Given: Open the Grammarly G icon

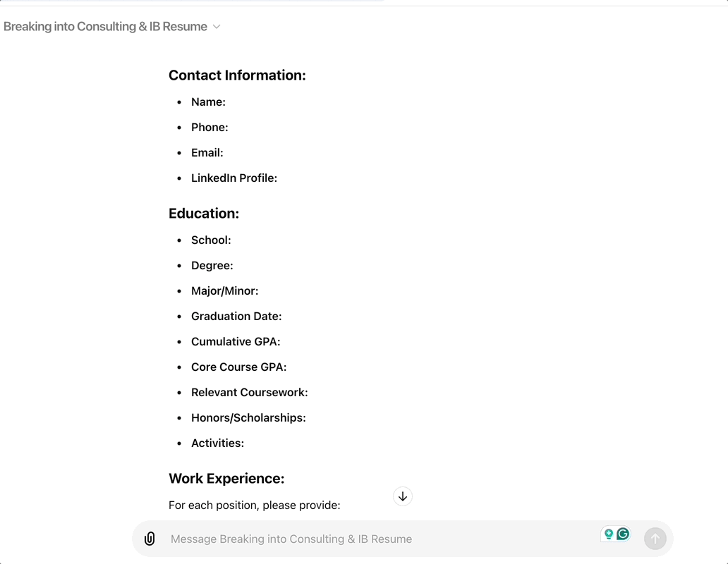Looking at the screenshot, I should (623, 534).
